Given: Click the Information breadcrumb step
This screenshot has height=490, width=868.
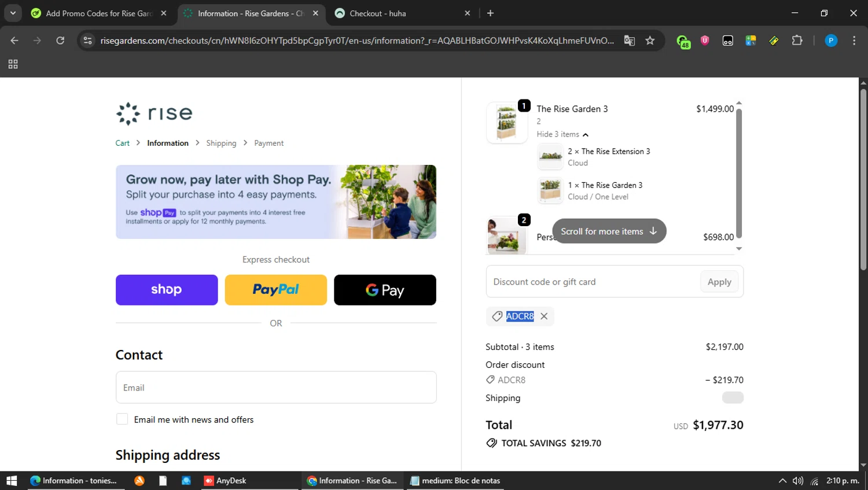Looking at the screenshot, I should pyautogui.click(x=168, y=143).
